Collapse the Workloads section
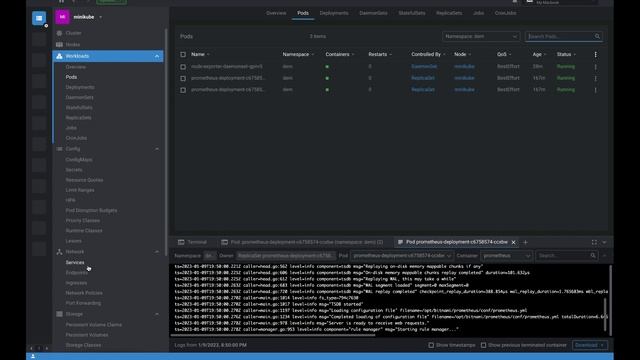 [157, 56]
